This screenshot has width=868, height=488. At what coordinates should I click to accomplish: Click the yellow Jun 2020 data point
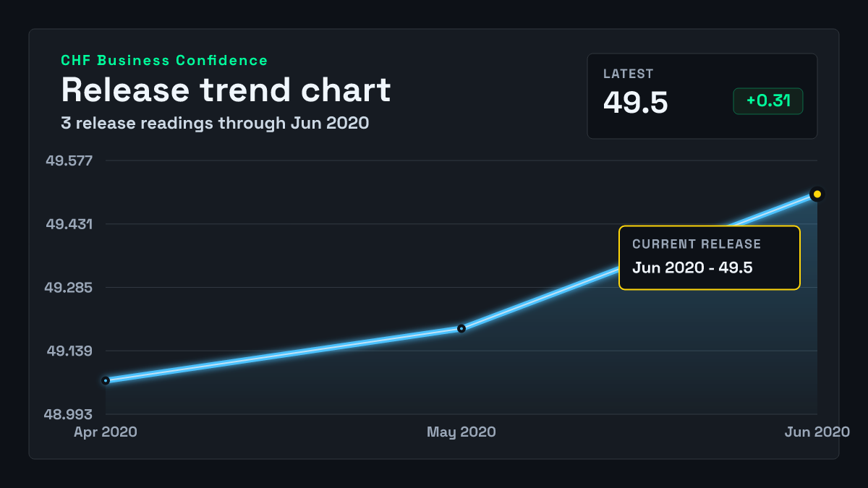click(x=817, y=194)
